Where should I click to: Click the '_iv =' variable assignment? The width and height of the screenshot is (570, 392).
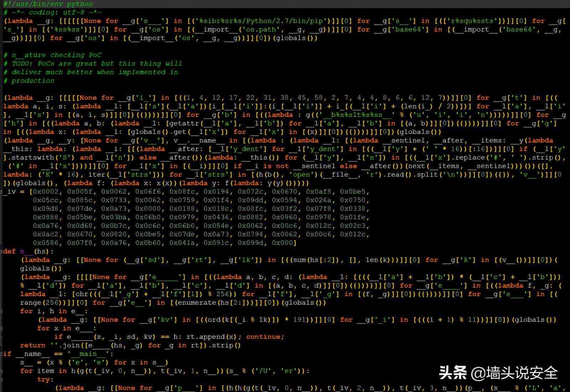click(x=14, y=192)
